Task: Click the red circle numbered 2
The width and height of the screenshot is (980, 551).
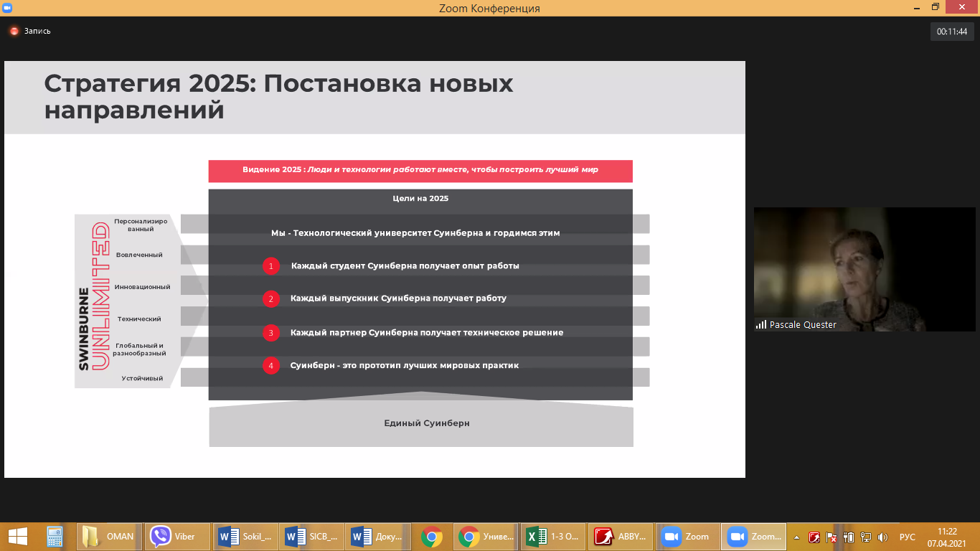Action: tap(270, 298)
